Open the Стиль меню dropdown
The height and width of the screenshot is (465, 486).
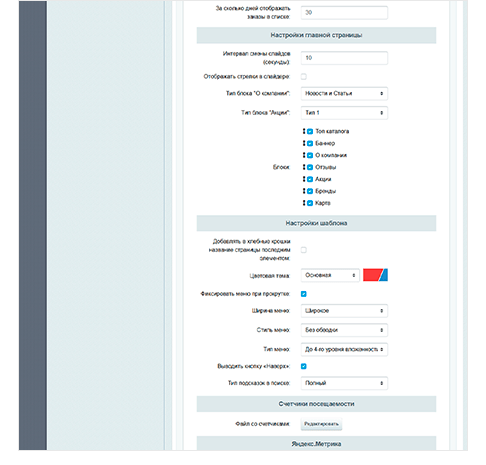(344, 330)
